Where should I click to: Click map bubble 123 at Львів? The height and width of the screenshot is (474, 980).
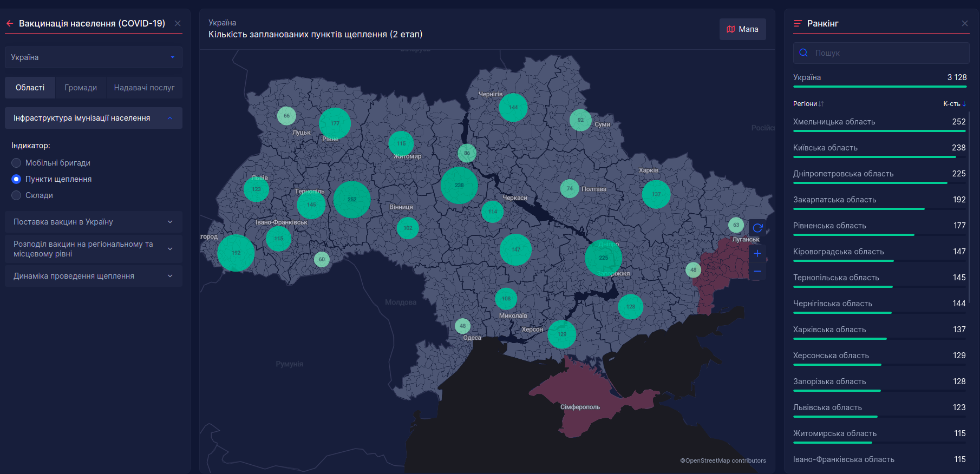pos(257,189)
